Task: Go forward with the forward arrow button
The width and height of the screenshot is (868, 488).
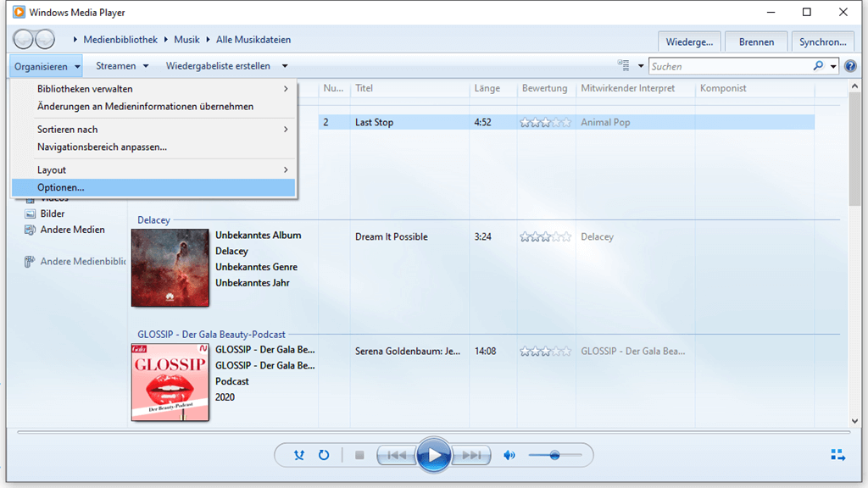Action: (x=45, y=39)
